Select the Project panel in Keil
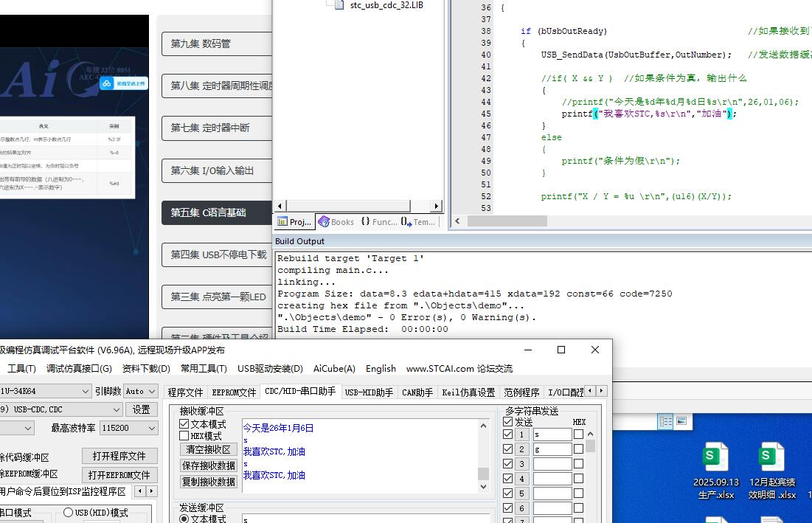The image size is (812, 523). click(294, 221)
